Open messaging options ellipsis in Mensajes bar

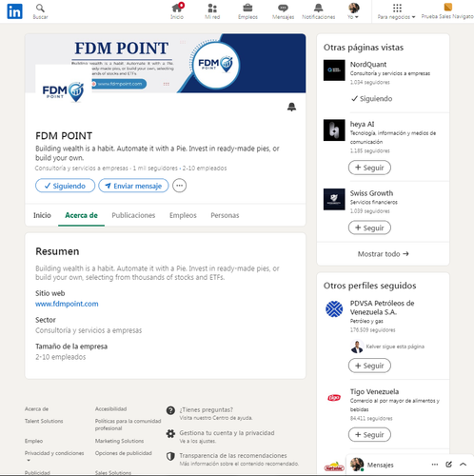(x=435, y=465)
